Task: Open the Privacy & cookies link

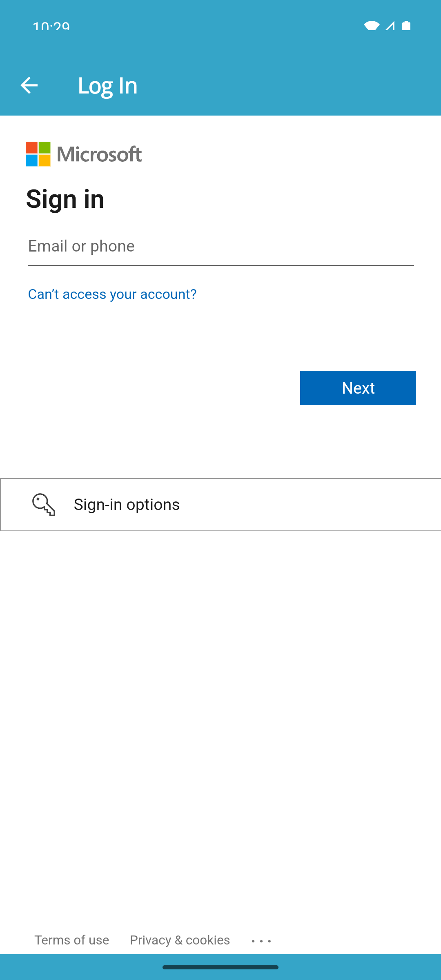Action: pyautogui.click(x=180, y=940)
